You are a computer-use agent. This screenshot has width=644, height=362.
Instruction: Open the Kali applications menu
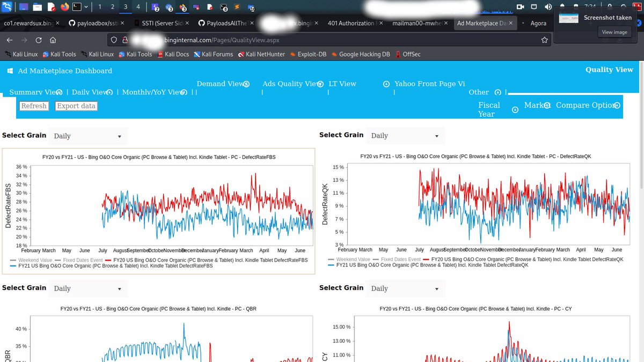[x=7, y=7]
